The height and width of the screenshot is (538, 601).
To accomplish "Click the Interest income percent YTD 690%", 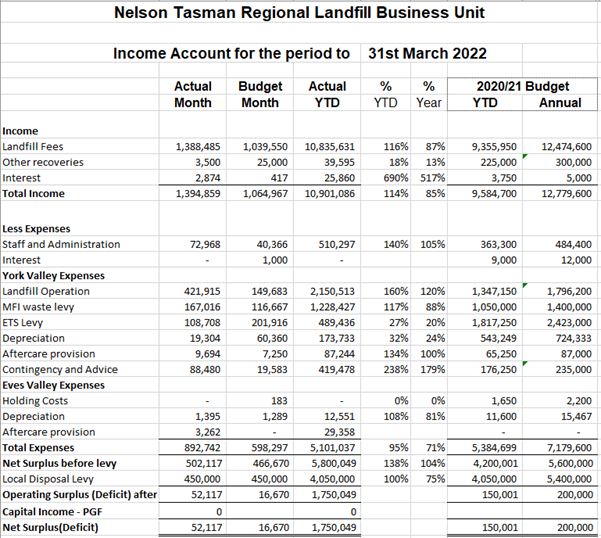I will [x=396, y=178].
